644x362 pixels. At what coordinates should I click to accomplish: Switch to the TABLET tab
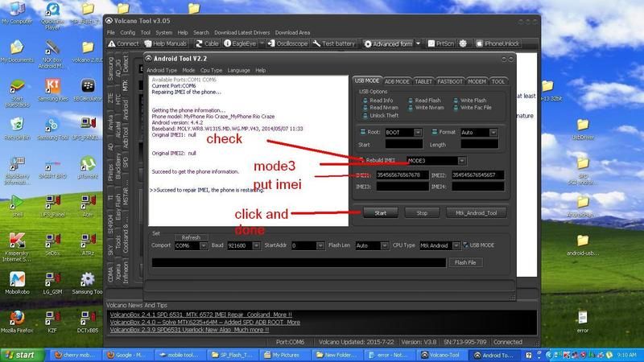tap(423, 81)
